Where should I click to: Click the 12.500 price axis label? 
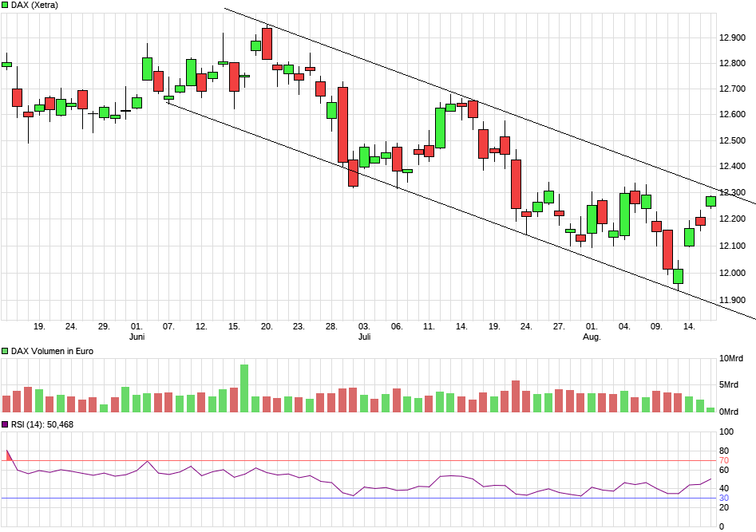coord(732,140)
